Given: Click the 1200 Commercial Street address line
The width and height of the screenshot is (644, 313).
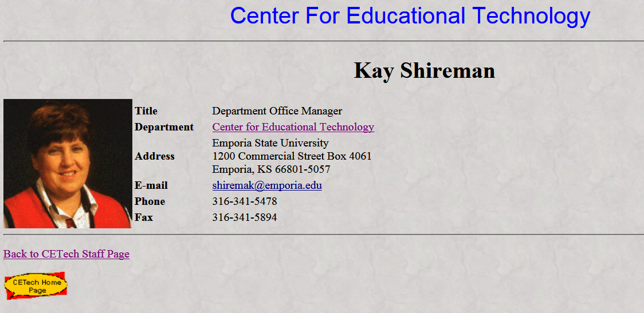Looking at the screenshot, I should coord(292,156).
